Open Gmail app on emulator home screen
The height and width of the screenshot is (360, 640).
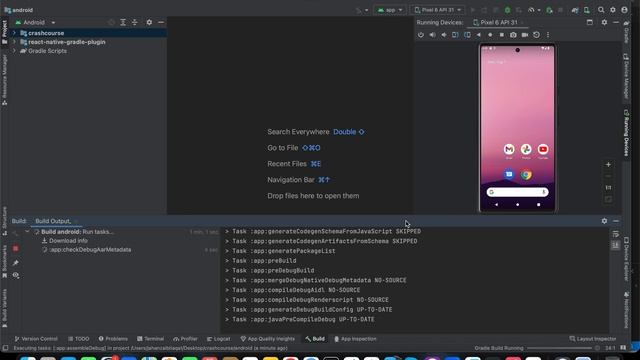point(509,149)
